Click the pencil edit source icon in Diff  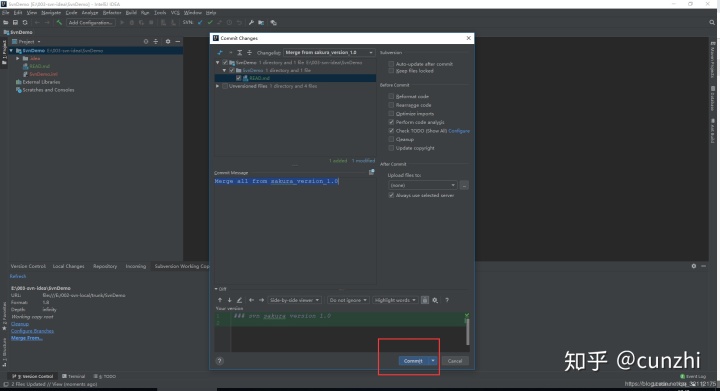pos(239,300)
